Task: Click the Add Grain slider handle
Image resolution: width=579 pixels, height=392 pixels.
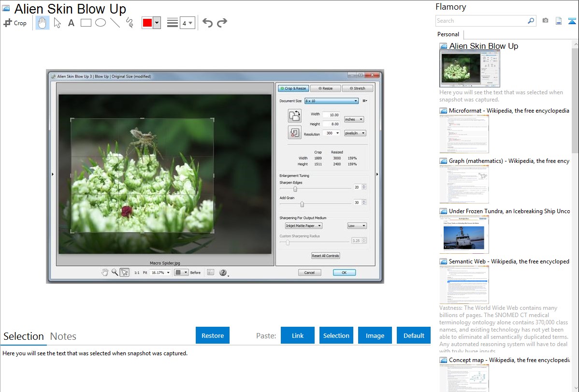Action: pos(302,204)
